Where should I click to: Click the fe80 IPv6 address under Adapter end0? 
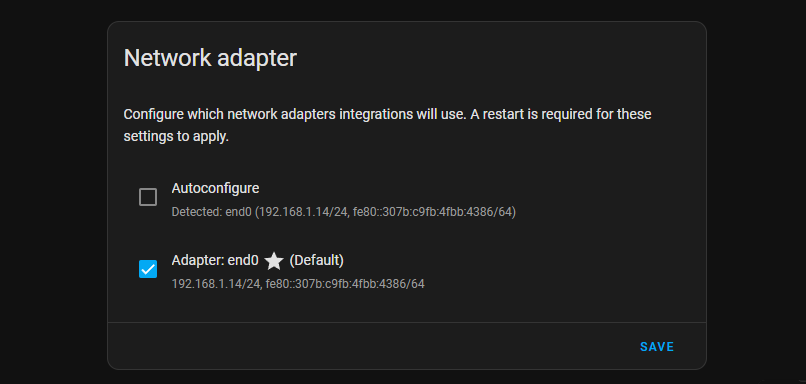coord(345,284)
